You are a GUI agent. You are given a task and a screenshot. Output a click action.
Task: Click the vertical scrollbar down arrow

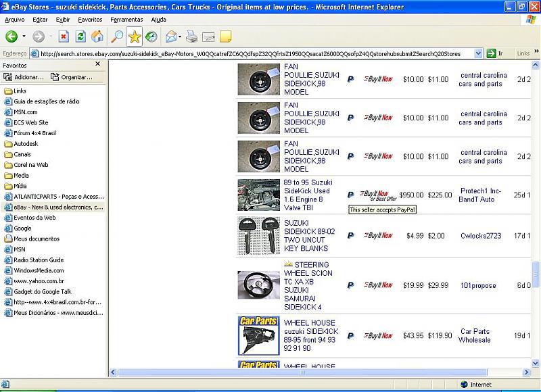536,363
